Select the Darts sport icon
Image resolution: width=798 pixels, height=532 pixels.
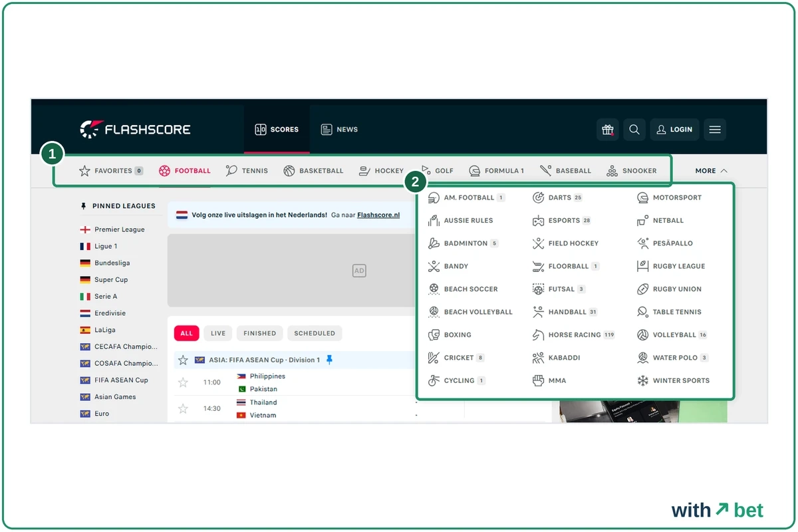tap(538, 198)
